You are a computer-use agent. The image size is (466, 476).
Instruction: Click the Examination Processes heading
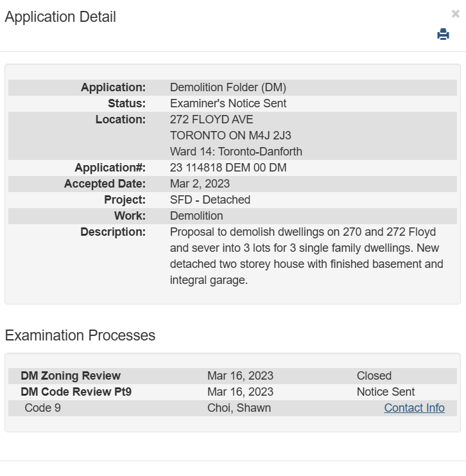click(80, 335)
